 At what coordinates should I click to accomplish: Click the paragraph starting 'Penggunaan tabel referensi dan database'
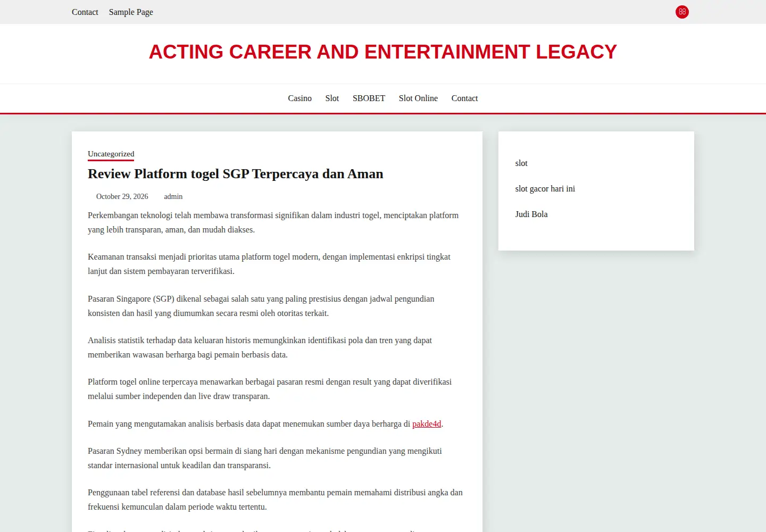(x=277, y=500)
